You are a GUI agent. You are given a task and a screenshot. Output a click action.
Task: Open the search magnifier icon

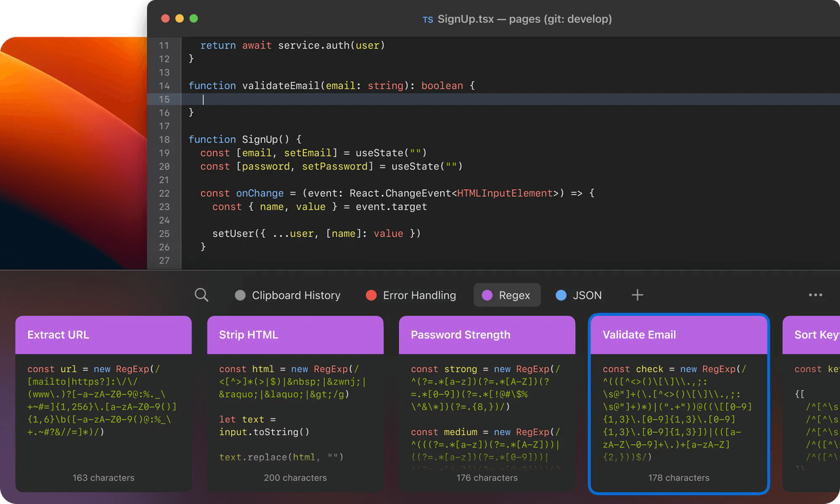201,295
